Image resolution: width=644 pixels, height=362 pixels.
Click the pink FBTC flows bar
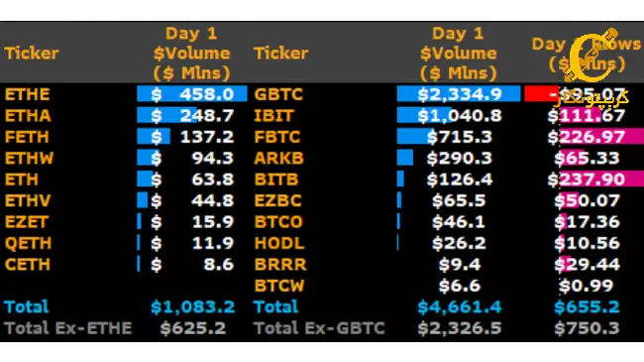tap(601, 137)
